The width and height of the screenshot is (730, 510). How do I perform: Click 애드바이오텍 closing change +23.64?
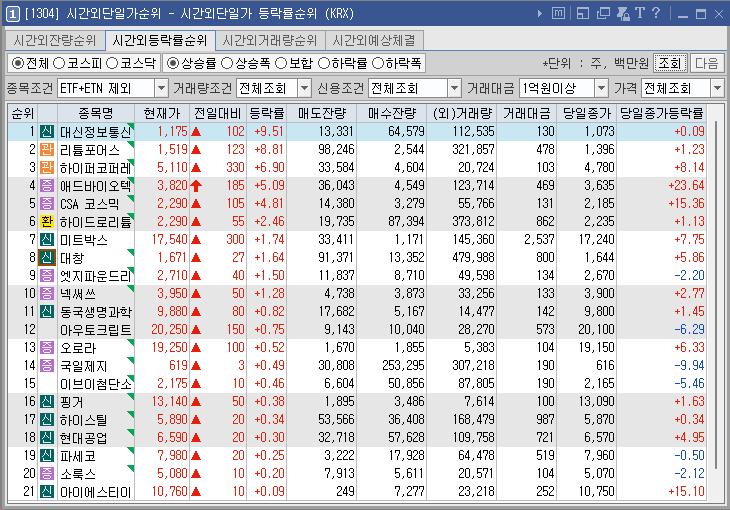tap(686, 185)
